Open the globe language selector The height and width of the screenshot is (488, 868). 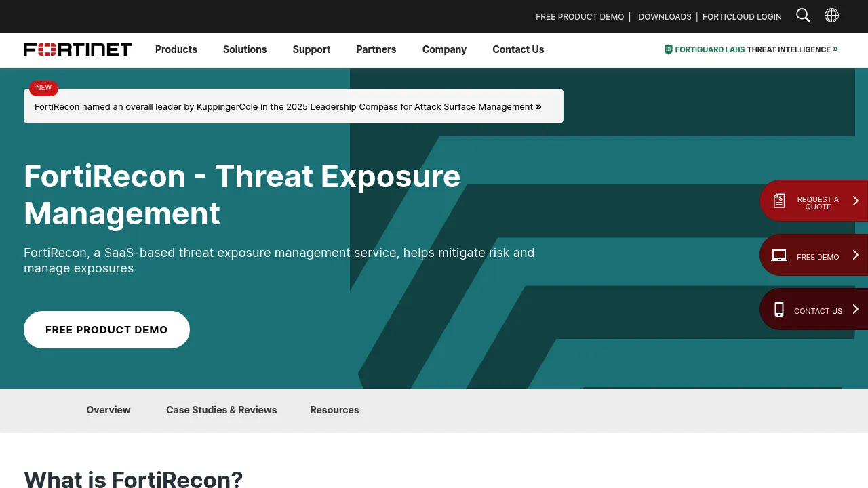click(831, 16)
